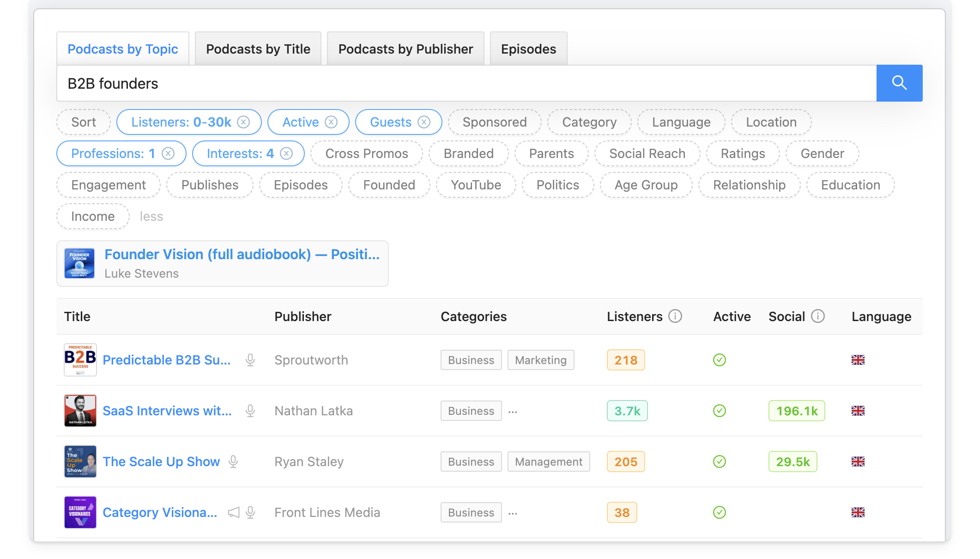Click microphone icon next to Predictable B2B

tap(250, 360)
